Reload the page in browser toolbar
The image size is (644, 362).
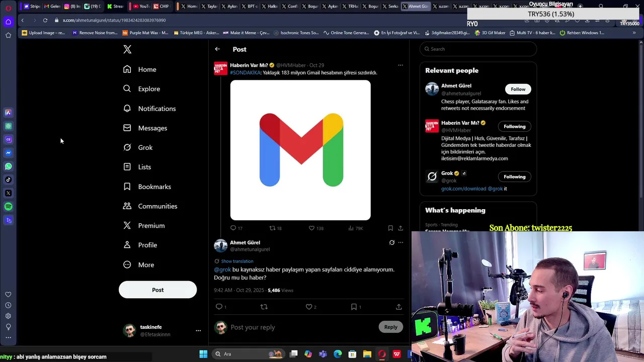pyautogui.click(x=45, y=20)
